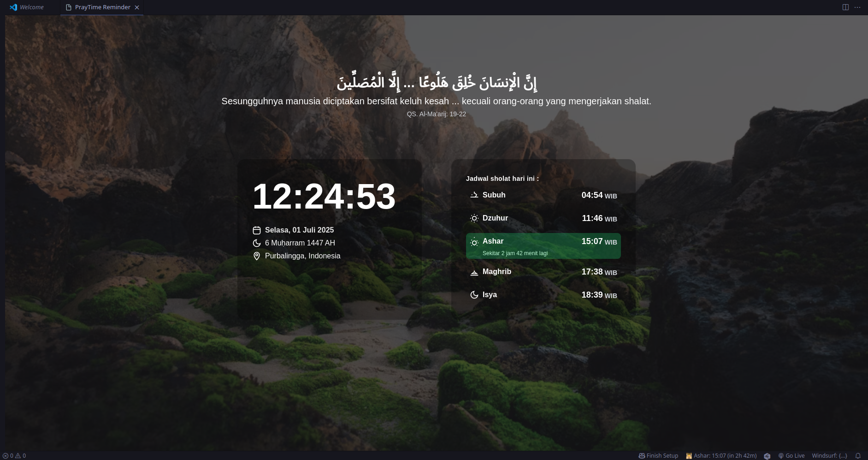Click the moon icon beside Muharram date

pos(257,243)
